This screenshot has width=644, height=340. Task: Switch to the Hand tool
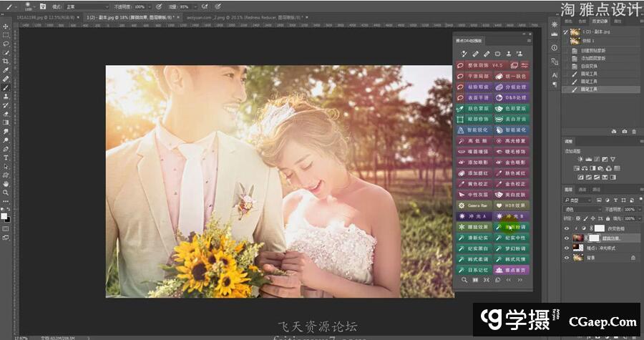pyautogui.click(x=6, y=184)
